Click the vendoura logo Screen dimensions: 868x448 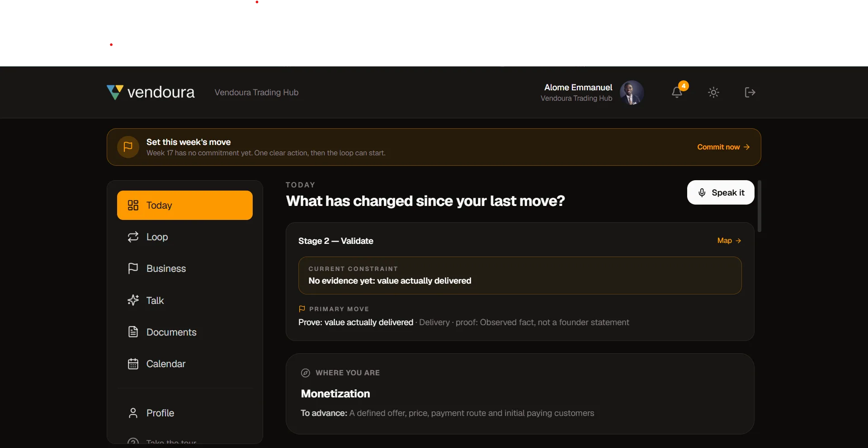point(151,92)
